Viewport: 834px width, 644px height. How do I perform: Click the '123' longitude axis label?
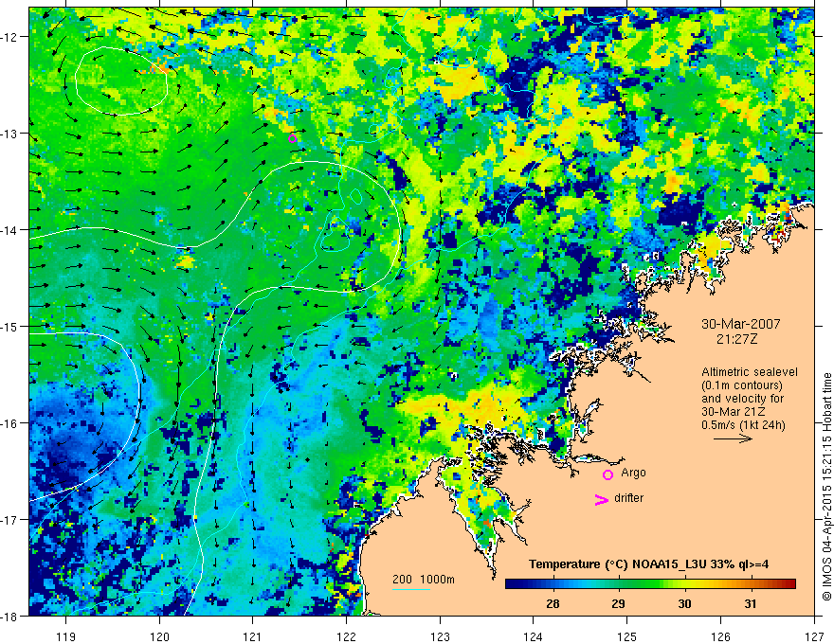440,637
